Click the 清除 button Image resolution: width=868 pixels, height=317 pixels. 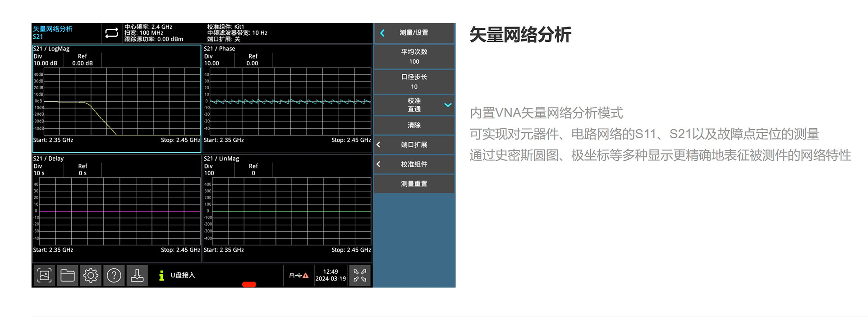tap(414, 125)
